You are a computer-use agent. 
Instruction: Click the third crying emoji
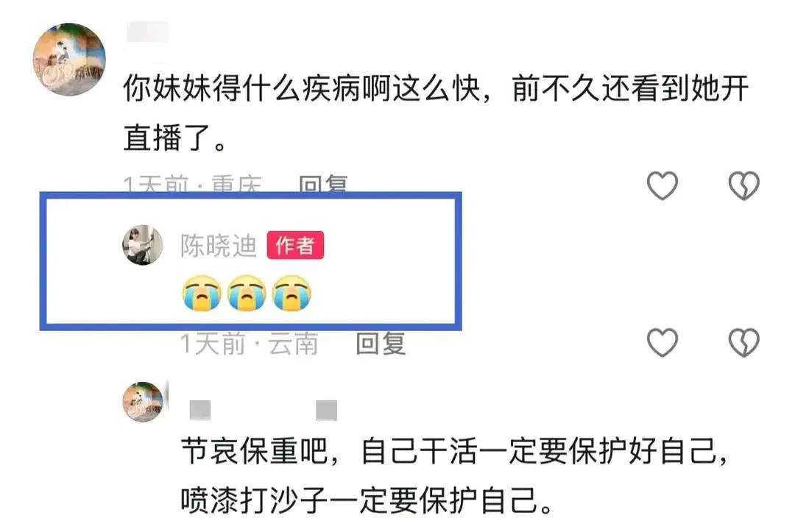point(291,293)
